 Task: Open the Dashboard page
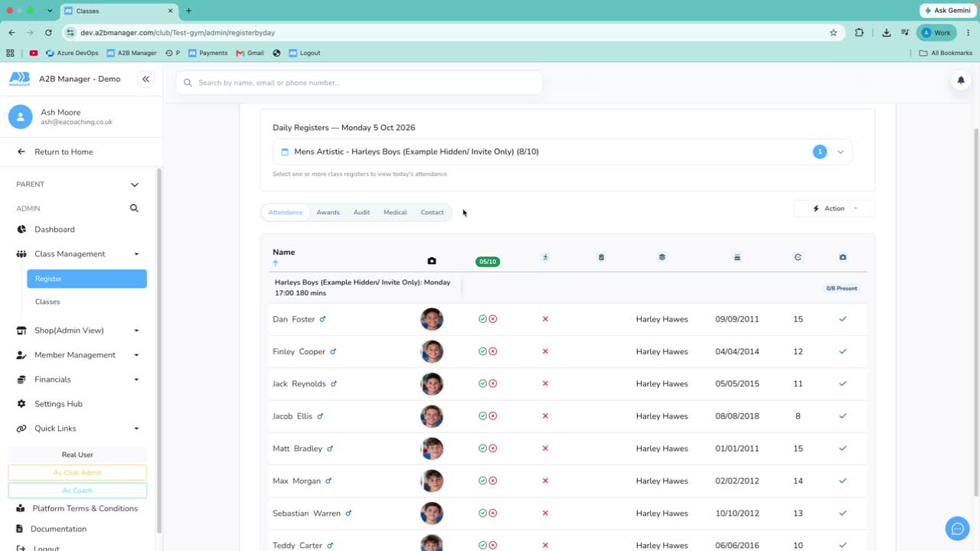click(x=54, y=230)
